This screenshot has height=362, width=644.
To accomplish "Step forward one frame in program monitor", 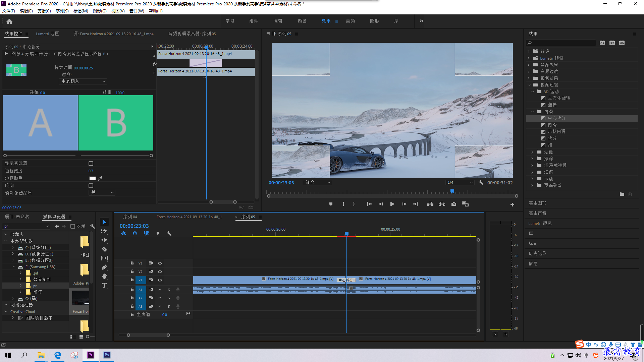I will [x=404, y=204].
